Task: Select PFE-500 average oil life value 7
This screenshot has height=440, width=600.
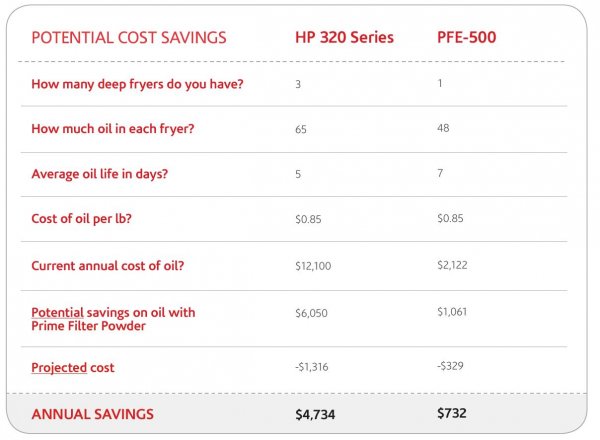Action: pos(441,174)
